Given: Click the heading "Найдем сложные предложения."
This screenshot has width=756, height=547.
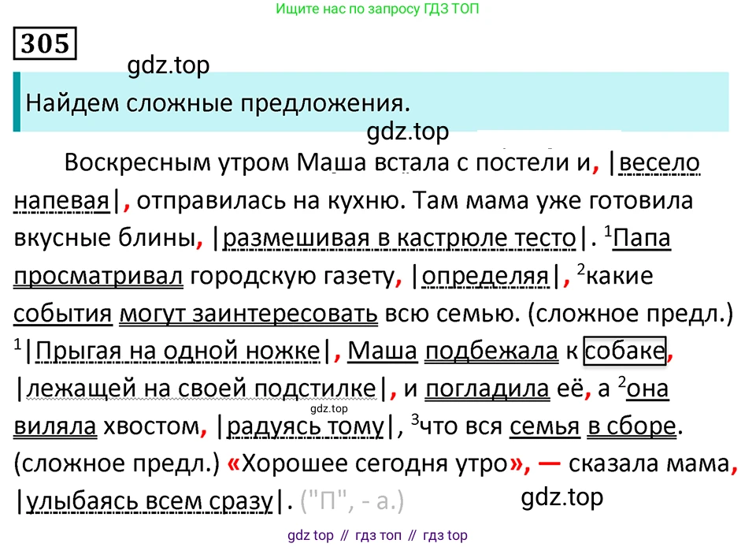Looking at the screenshot, I should tap(219, 102).
